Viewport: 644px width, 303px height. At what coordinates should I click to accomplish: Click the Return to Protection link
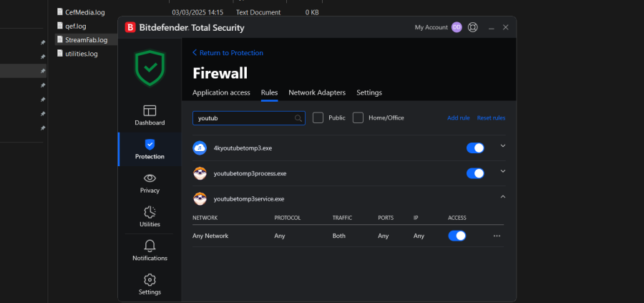pos(228,53)
